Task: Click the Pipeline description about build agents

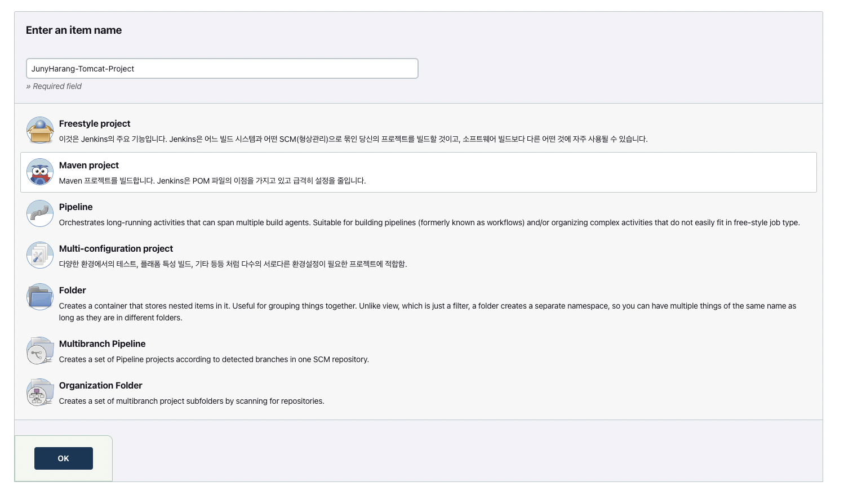Action: coord(429,222)
